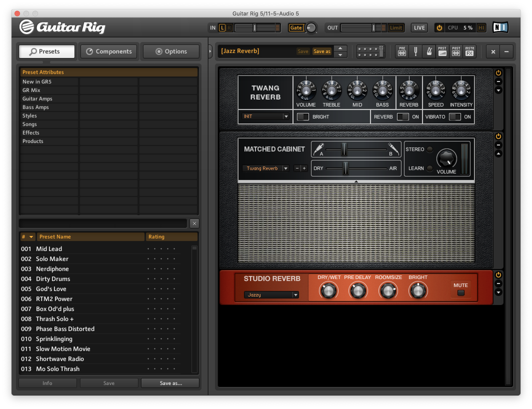Click the X button in the rack toolbar

(493, 52)
